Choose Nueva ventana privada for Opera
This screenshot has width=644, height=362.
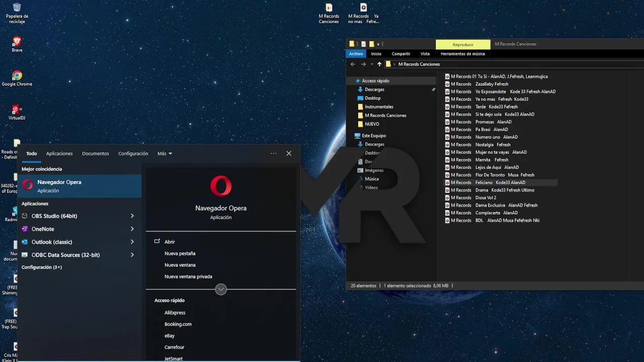coord(188,277)
